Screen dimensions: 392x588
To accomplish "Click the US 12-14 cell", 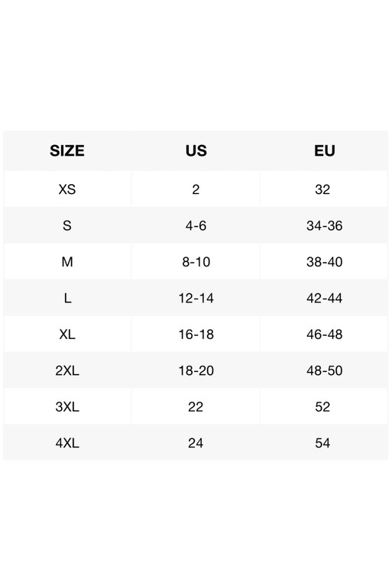I will pyautogui.click(x=196, y=298).
